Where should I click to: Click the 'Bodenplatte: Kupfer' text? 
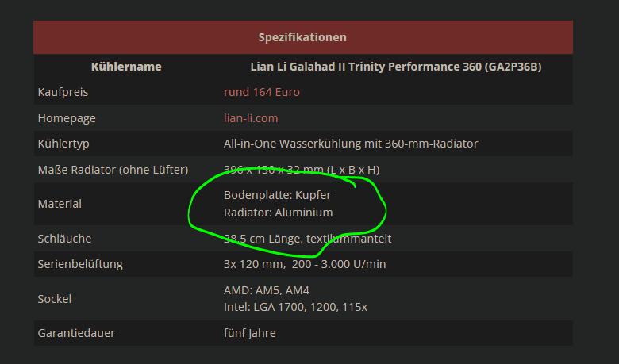click(277, 195)
